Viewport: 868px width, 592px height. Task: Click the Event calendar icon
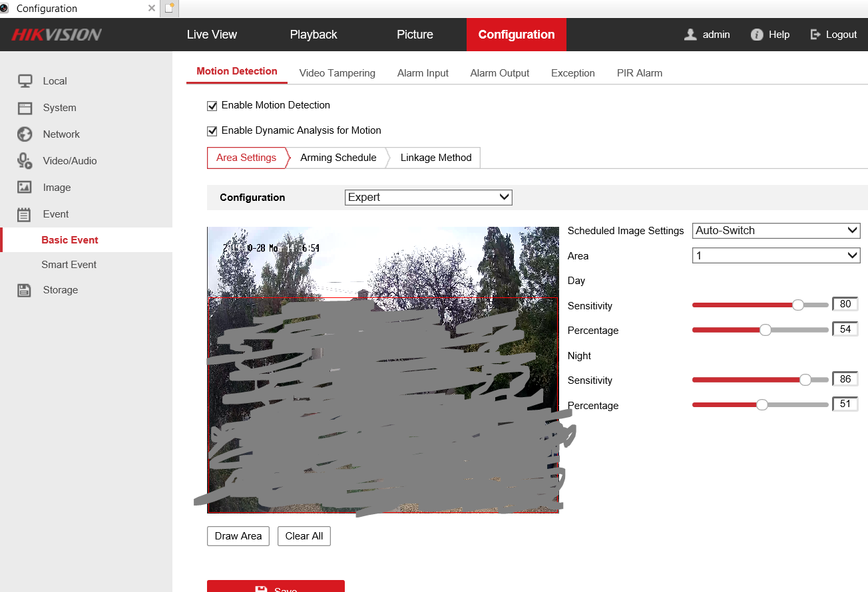[25, 214]
